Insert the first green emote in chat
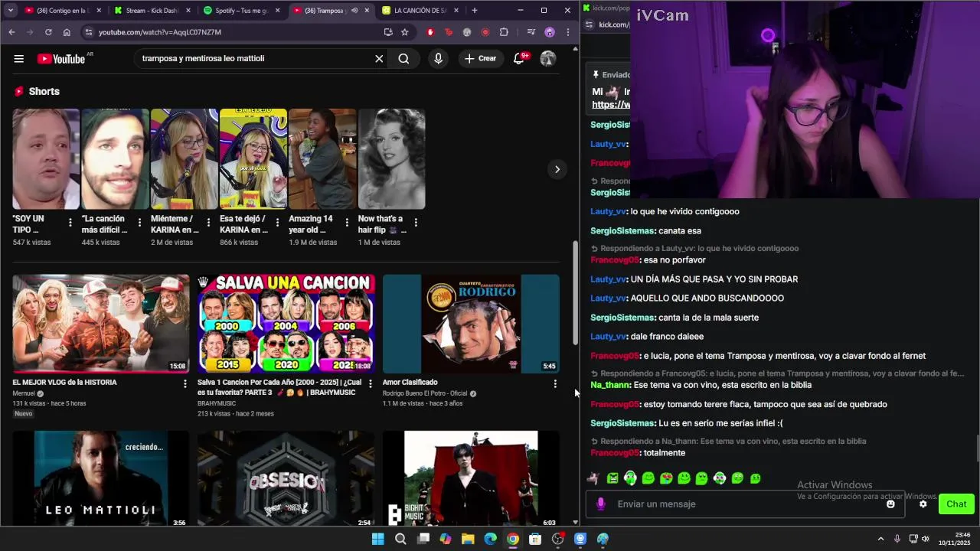Viewport: 980px width, 551px height. coord(612,478)
